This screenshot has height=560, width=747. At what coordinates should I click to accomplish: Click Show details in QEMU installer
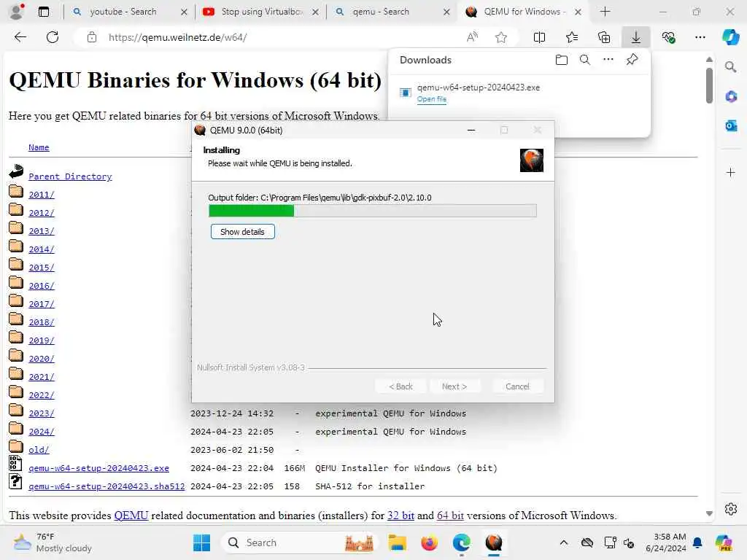tap(242, 232)
